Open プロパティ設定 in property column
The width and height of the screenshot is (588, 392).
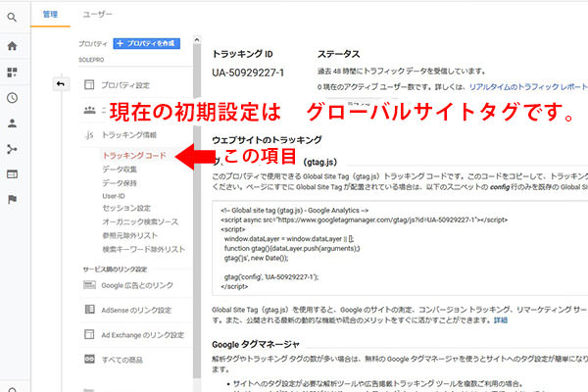[125, 85]
